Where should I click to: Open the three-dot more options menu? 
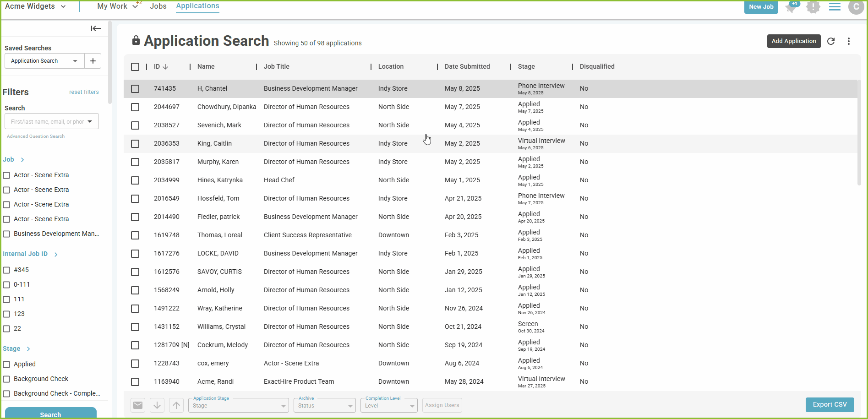point(849,41)
